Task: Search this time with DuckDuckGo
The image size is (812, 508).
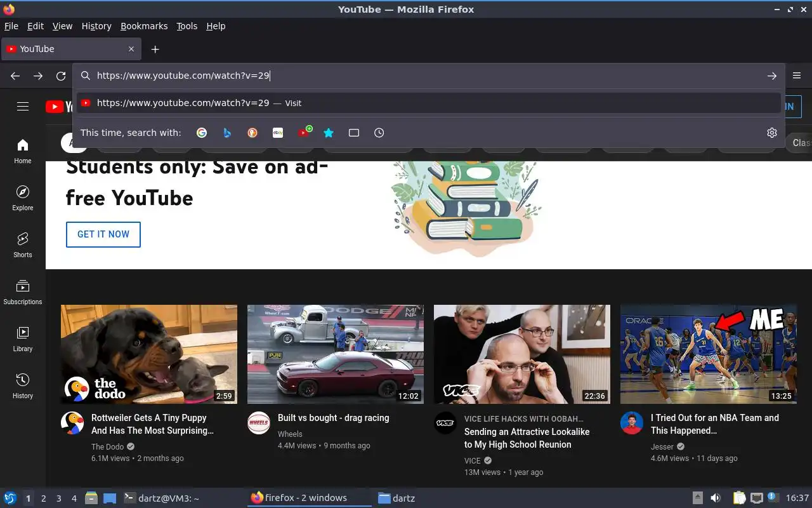Action: point(252,133)
